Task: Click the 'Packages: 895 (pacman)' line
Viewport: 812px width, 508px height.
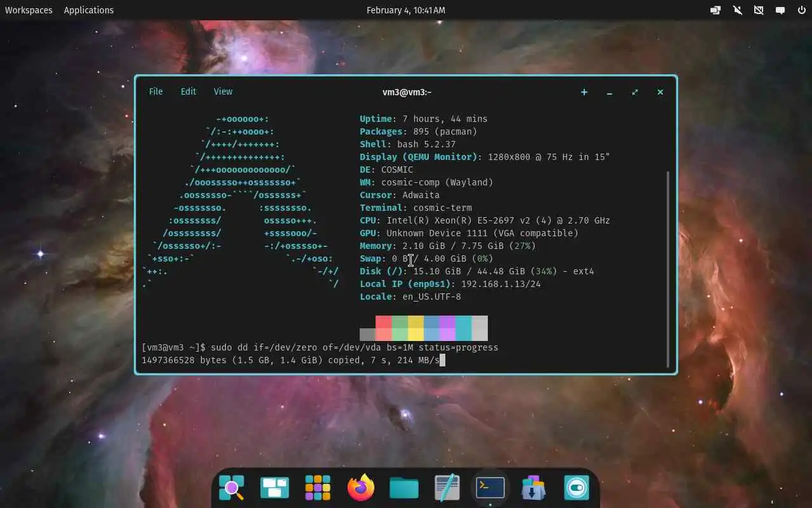Action: pos(418,131)
